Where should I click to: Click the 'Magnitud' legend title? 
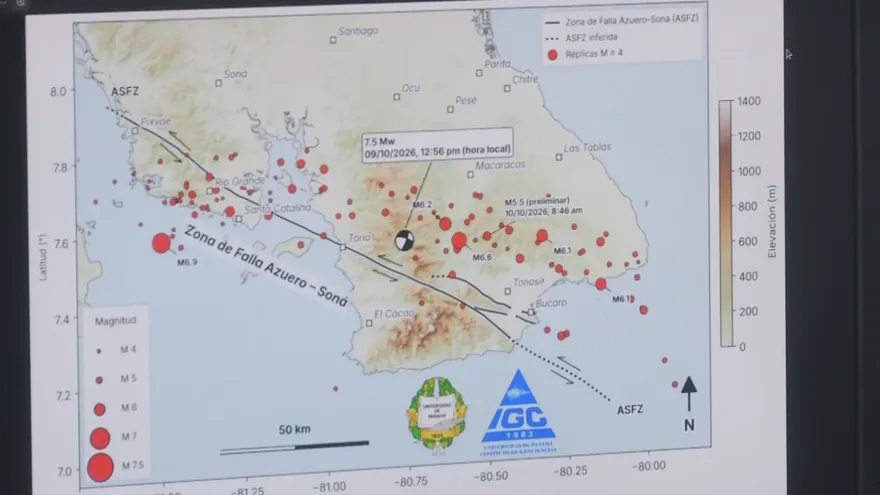click(115, 321)
